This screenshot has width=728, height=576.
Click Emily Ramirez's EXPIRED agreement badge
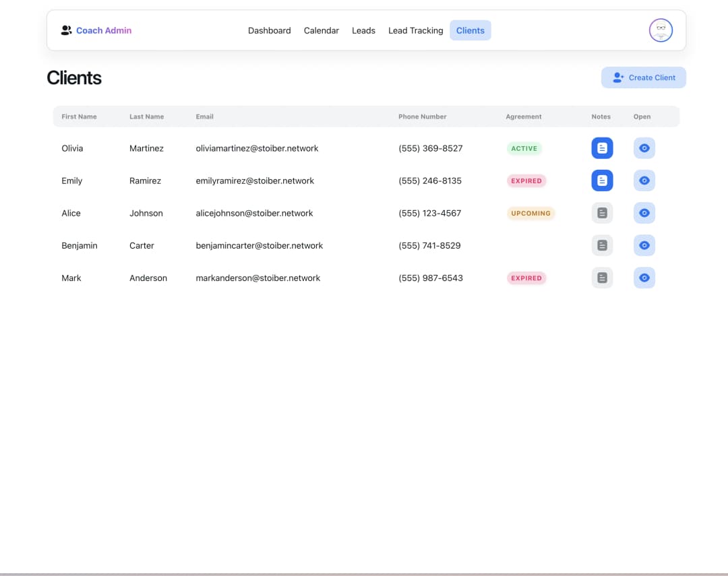click(526, 181)
